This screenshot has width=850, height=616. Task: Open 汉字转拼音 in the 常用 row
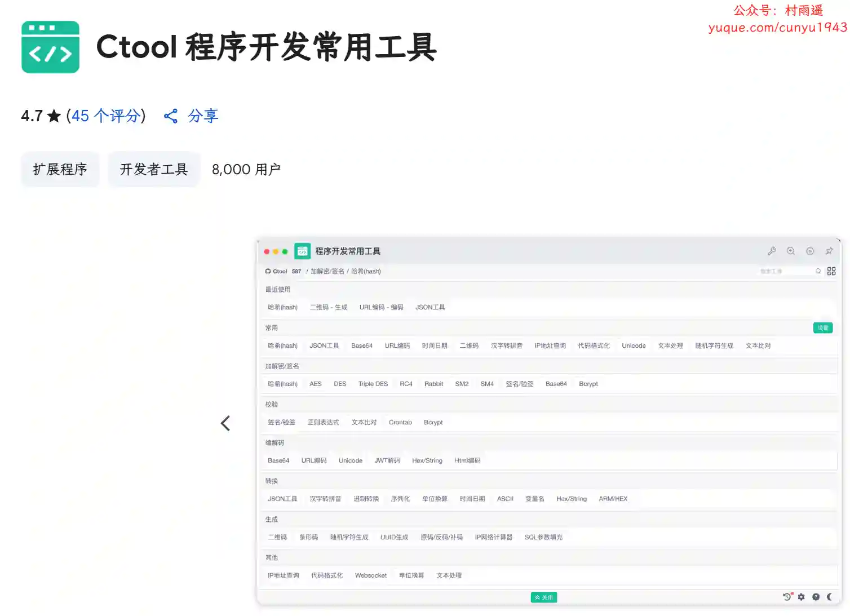point(507,345)
